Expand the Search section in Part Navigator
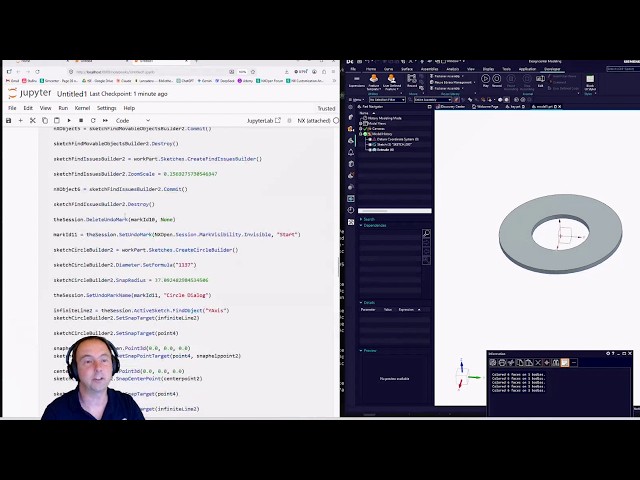The image size is (640, 480). 361,219
